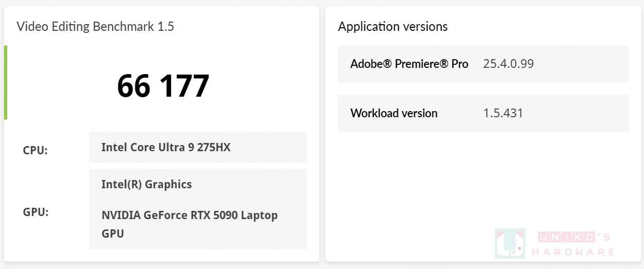Click the Adobe Premiere Pro version row
The image size is (644, 269).
click(x=483, y=64)
